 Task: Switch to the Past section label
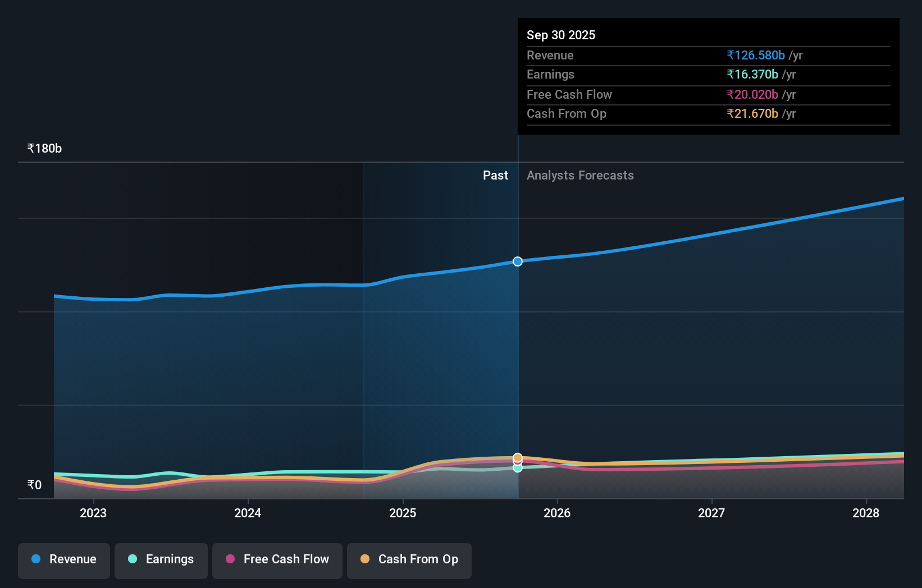coord(495,175)
